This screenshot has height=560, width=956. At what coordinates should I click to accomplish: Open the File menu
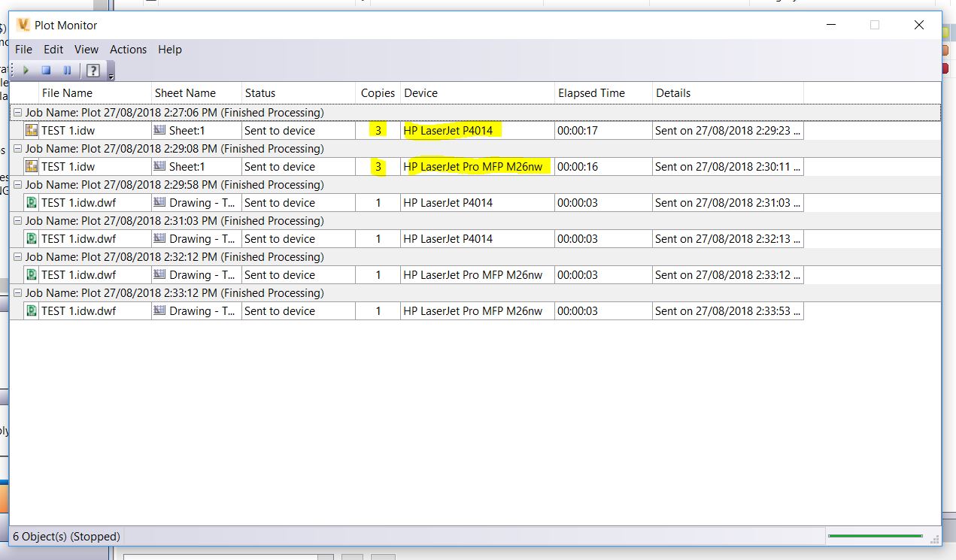[23, 50]
